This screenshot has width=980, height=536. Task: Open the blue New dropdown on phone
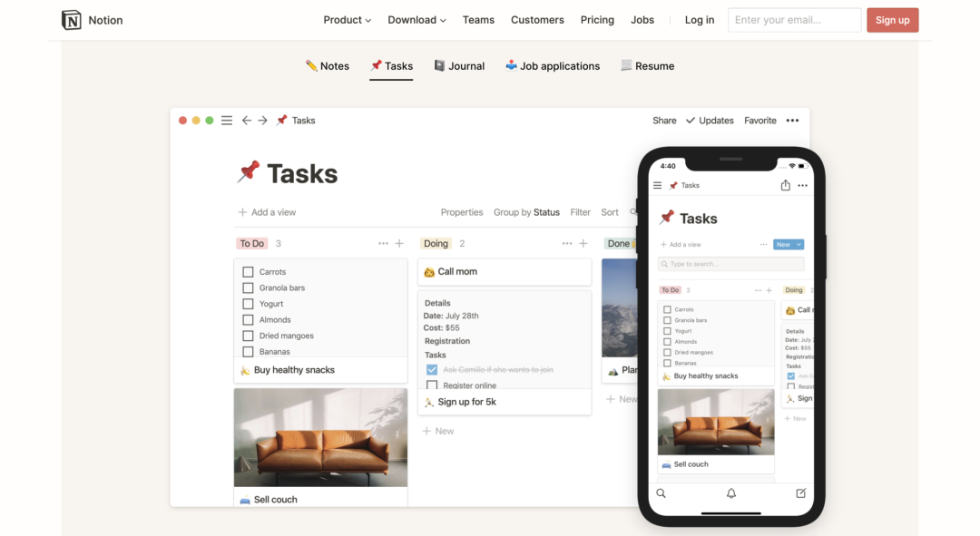pos(789,245)
